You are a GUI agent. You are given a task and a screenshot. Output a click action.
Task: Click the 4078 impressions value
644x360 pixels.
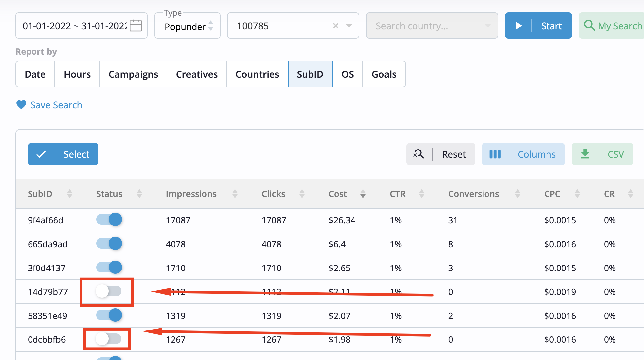[176, 244]
